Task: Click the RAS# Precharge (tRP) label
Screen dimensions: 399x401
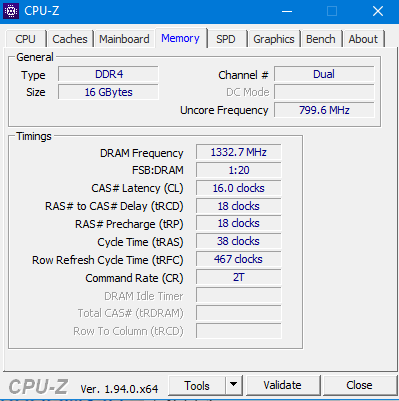Action: 129,224
